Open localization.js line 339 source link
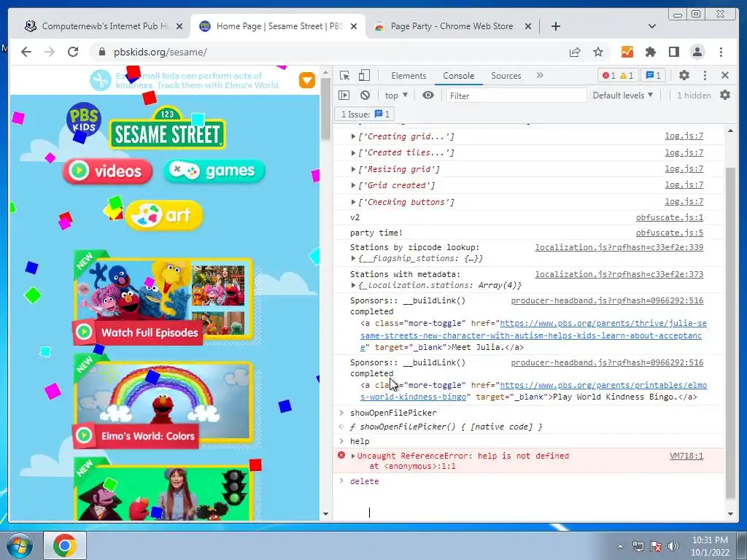The image size is (747, 560). (619, 248)
